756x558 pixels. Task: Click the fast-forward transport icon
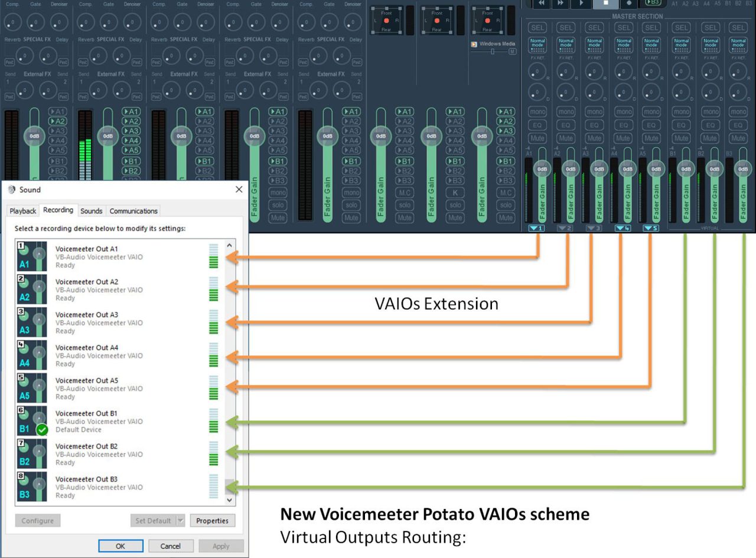560,4
